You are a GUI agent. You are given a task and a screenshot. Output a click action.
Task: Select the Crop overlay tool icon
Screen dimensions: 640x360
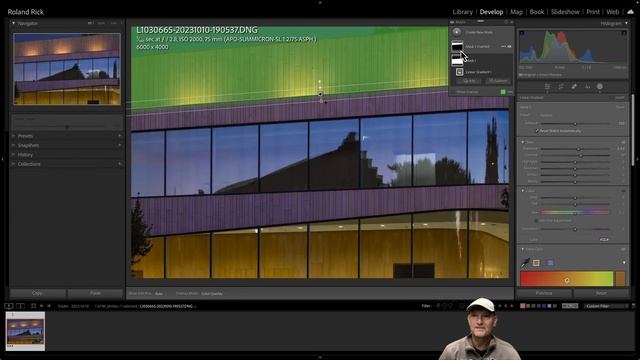pyautogui.click(x=561, y=87)
